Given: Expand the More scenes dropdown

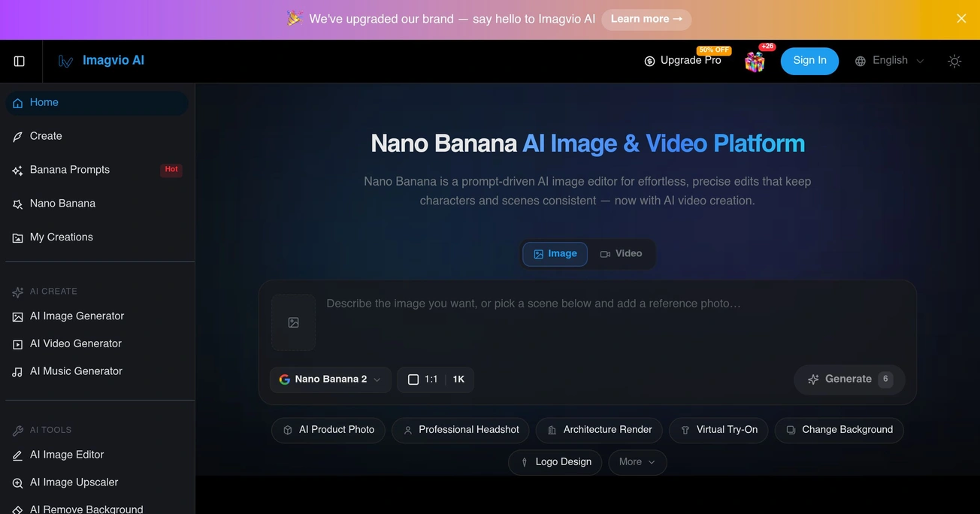Looking at the screenshot, I should [637, 462].
